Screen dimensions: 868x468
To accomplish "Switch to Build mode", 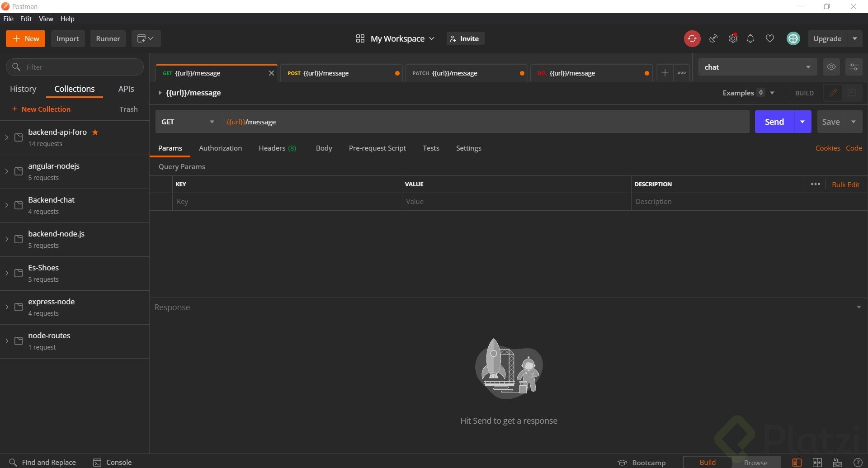I will (708, 462).
